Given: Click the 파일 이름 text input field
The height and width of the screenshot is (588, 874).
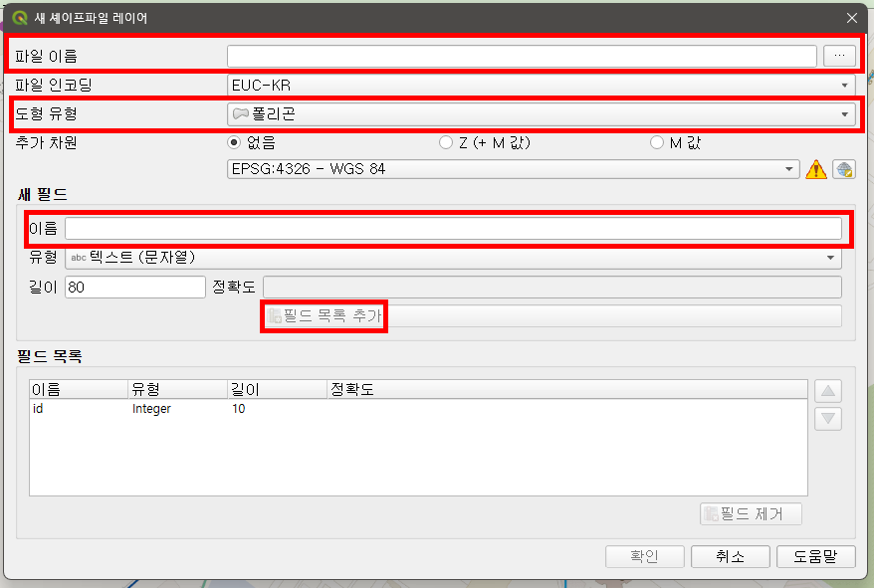Looking at the screenshot, I should tap(522, 56).
